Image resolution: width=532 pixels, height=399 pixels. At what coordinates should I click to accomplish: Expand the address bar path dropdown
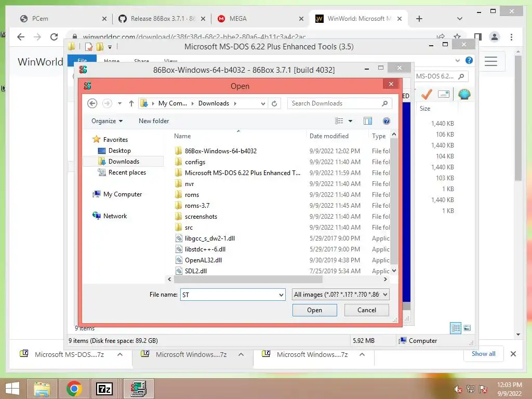263,103
